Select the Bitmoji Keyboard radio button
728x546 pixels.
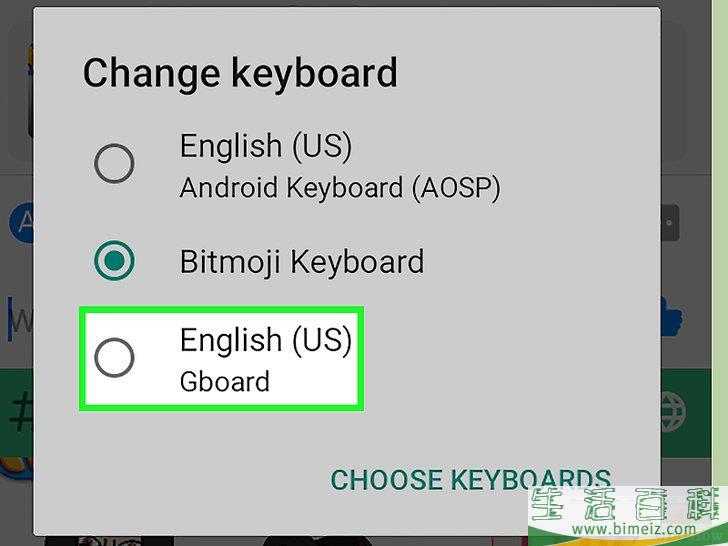(x=114, y=260)
